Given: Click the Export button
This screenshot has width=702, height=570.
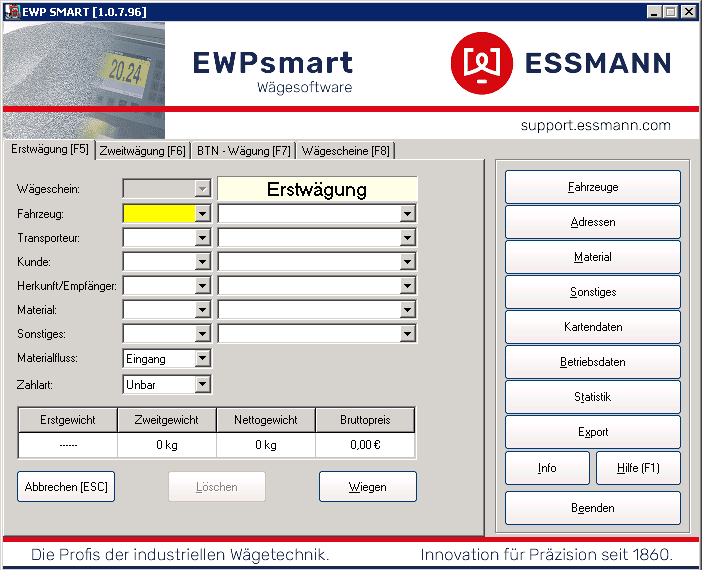Looking at the screenshot, I should click(x=592, y=432).
